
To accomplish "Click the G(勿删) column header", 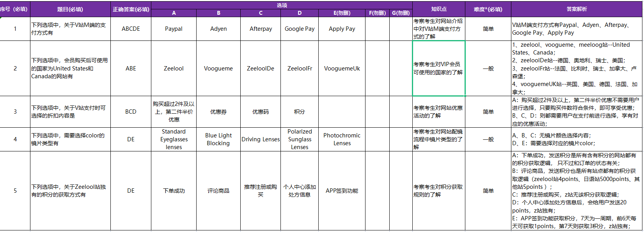I will [x=401, y=13].
